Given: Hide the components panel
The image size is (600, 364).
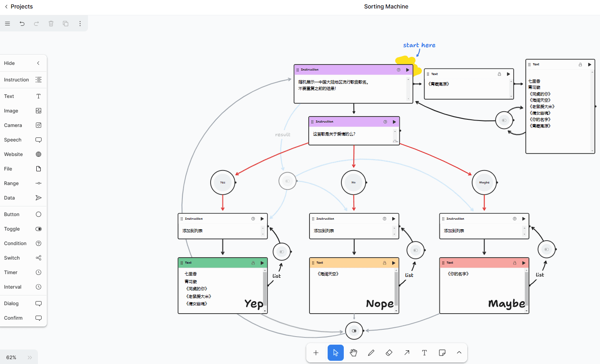Looking at the screenshot, I should 23,63.
